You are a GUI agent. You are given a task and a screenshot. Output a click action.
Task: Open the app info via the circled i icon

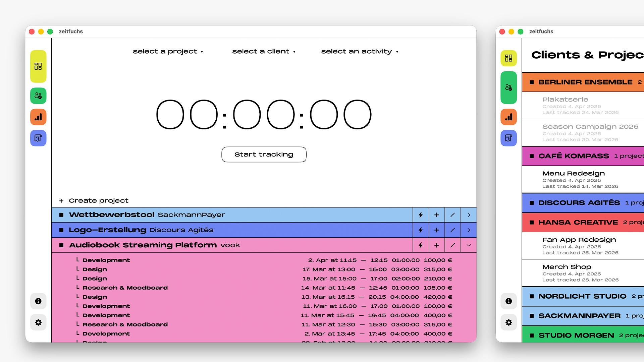[x=38, y=301]
